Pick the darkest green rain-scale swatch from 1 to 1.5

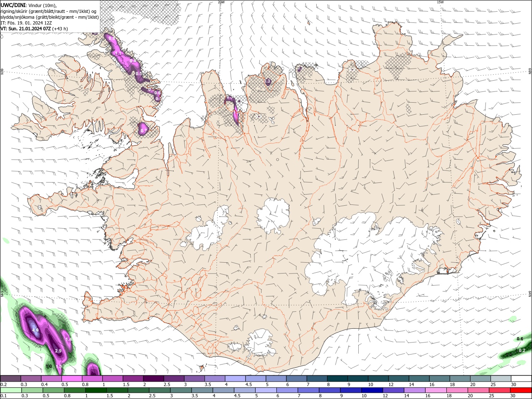pyautogui.click(x=96, y=390)
